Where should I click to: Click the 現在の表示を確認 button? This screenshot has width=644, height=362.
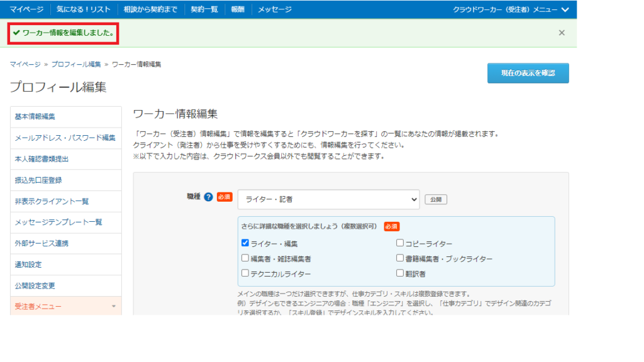[x=528, y=73]
